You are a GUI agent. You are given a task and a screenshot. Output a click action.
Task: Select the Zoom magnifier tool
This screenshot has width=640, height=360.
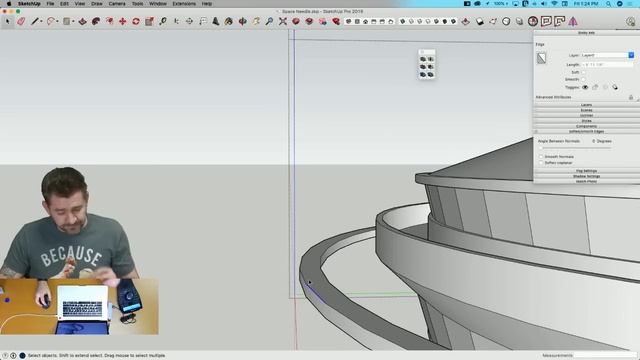pyautogui.click(x=269, y=21)
